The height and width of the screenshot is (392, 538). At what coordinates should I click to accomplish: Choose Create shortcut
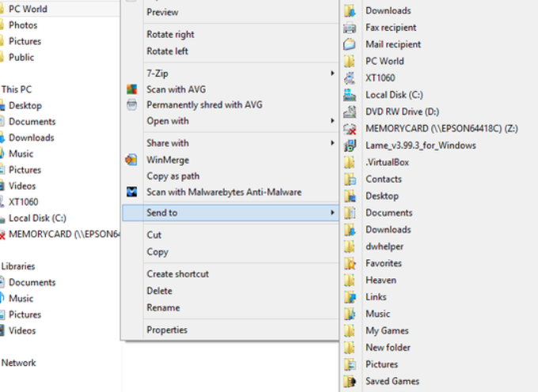[177, 273]
